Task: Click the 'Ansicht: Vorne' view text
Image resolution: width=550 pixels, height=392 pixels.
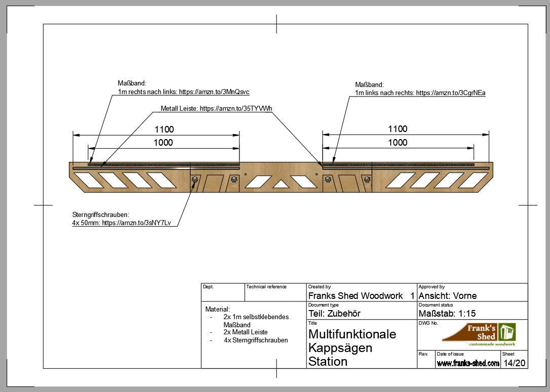Action: coord(448,296)
